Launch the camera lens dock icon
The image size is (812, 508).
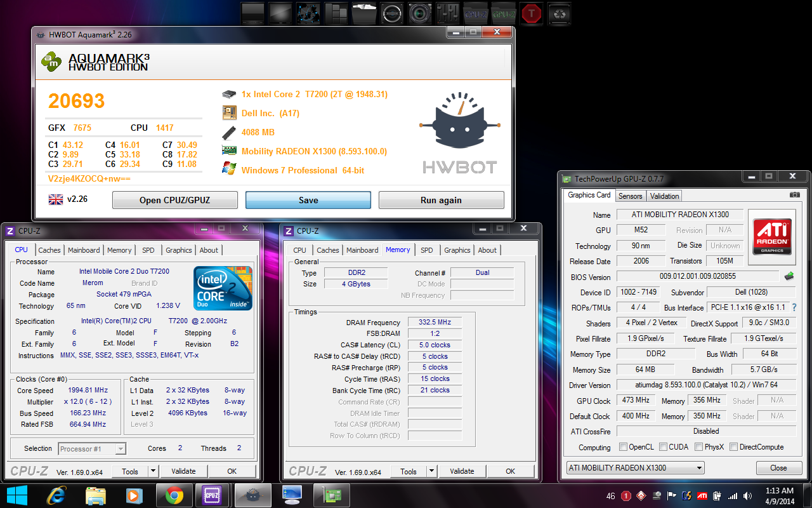tap(420, 13)
